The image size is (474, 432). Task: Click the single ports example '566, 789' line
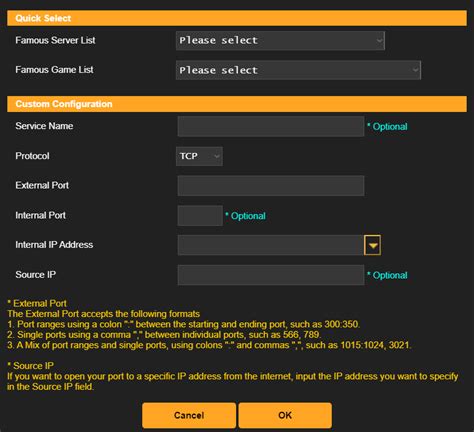tap(164, 335)
